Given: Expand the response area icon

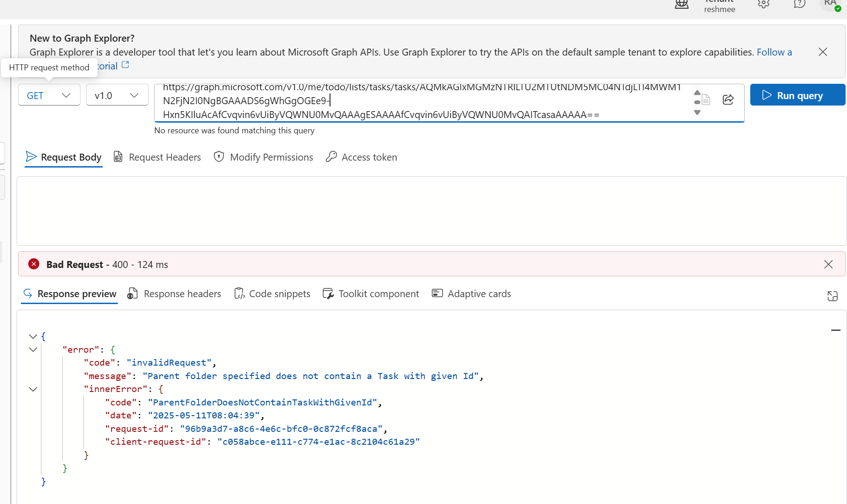Looking at the screenshot, I should click(832, 296).
